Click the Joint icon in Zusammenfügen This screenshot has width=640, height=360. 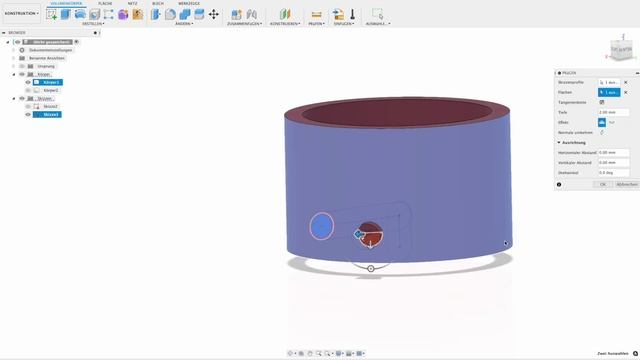point(252,14)
